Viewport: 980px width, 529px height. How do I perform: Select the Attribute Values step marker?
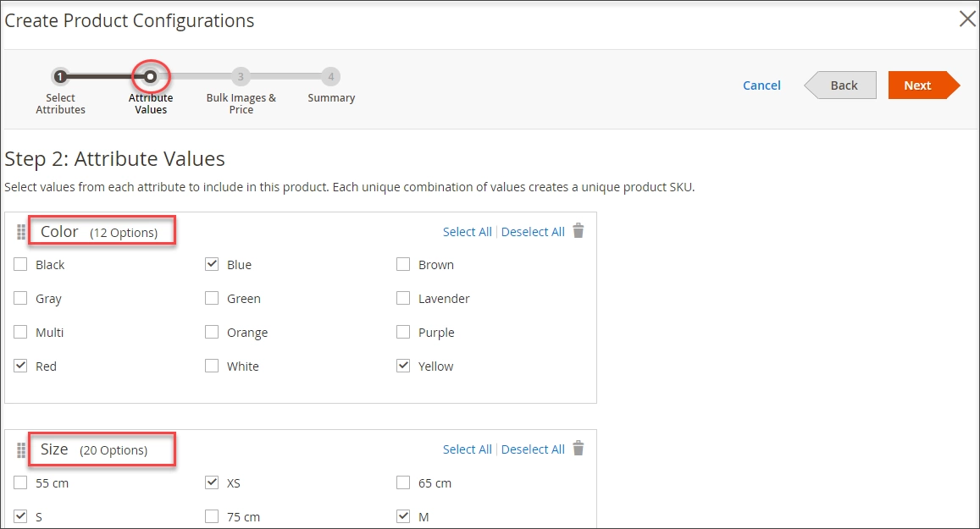(151, 77)
